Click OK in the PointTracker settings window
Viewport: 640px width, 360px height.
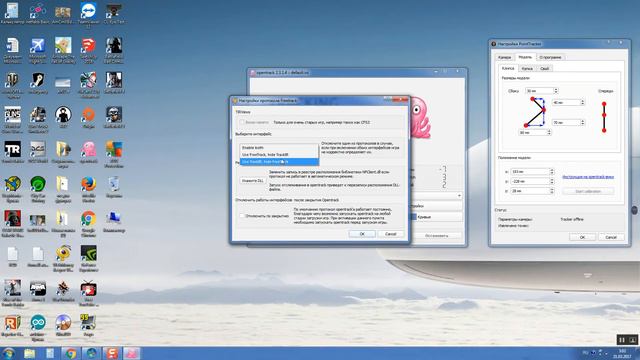click(582, 237)
